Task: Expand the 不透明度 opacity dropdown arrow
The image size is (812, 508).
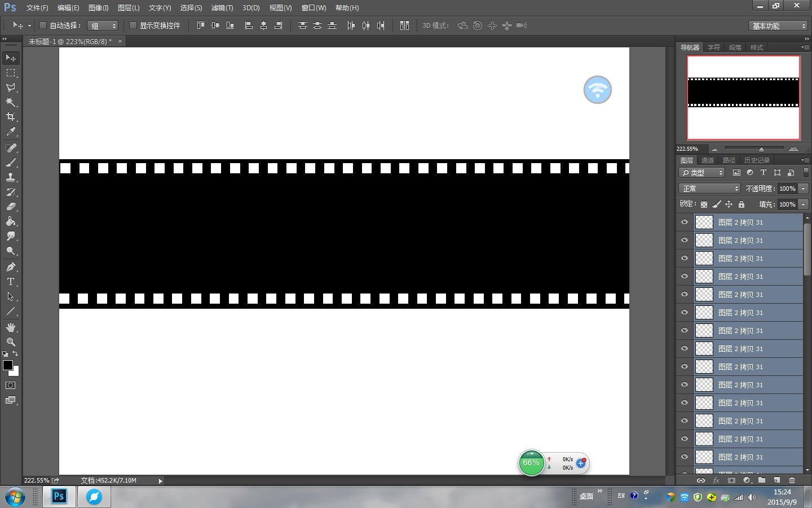Action: tap(804, 189)
